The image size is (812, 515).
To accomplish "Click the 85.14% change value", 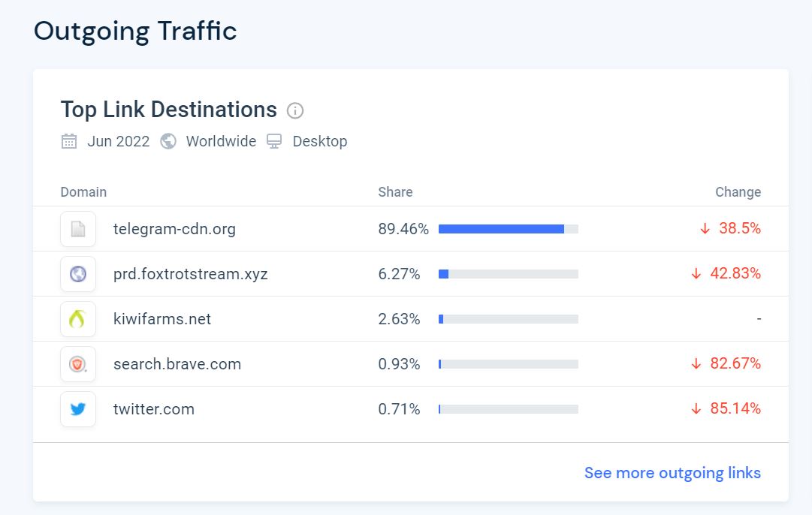I will [x=735, y=408].
